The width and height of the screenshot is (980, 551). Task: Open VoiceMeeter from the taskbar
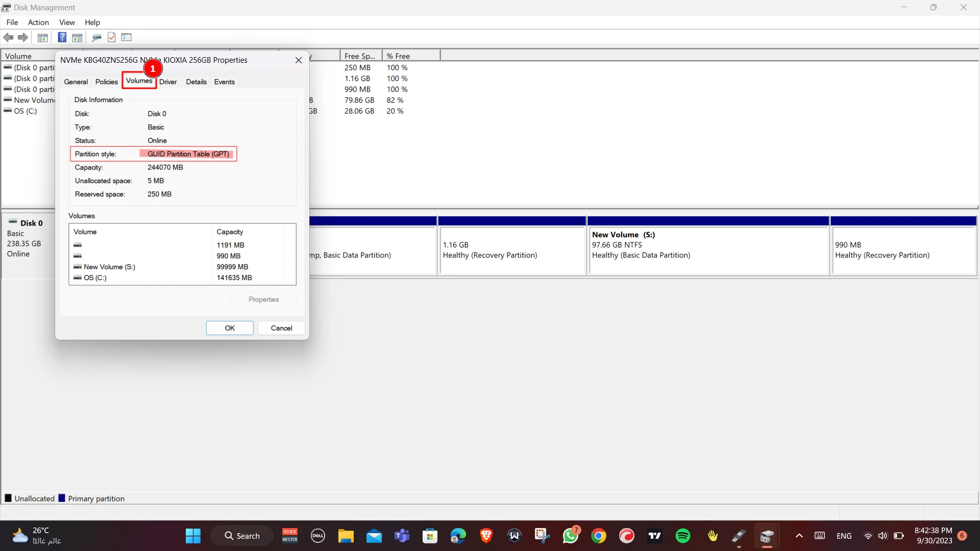pos(290,536)
